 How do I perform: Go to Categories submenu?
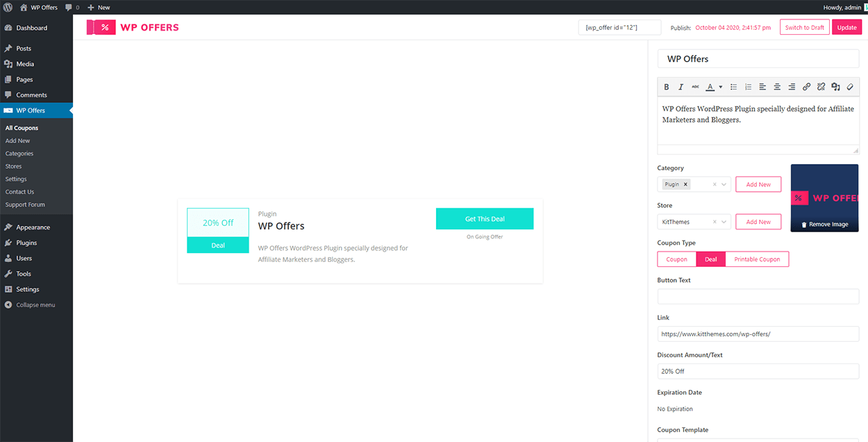(19, 154)
